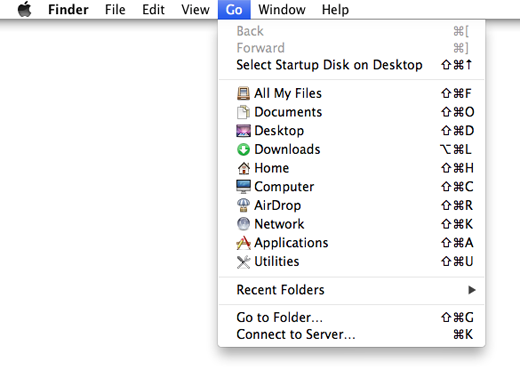Screen dimensions: 520x378
Task: Click the Desktop icon in menu
Action: pos(243,131)
